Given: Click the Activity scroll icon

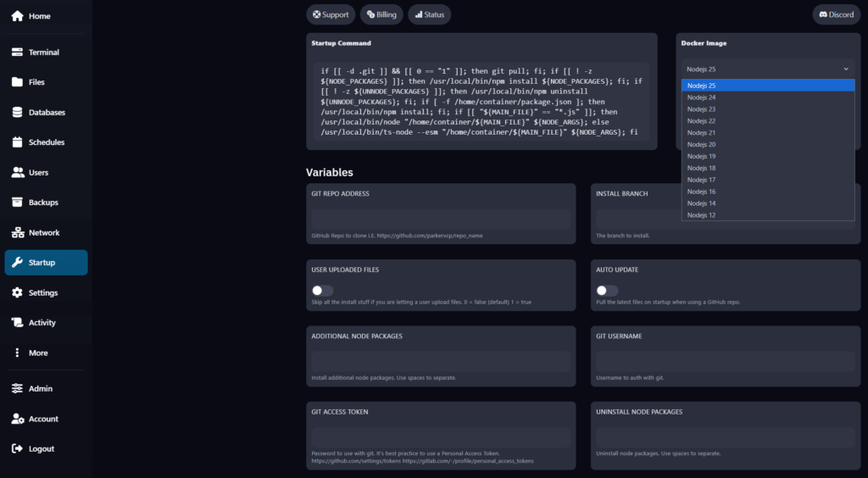Looking at the screenshot, I should point(18,323).
